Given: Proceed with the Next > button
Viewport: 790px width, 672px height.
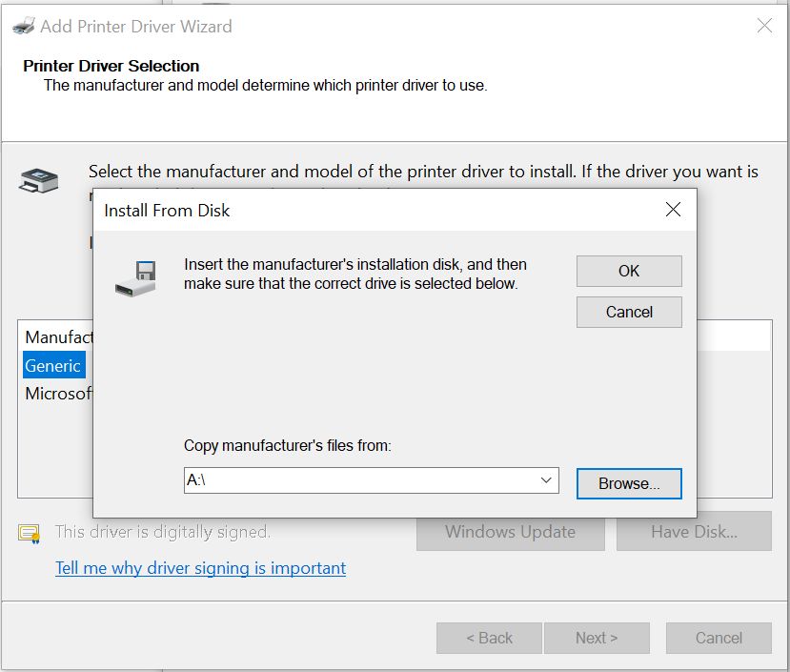Looking at the screenshot, I should 597,638.
